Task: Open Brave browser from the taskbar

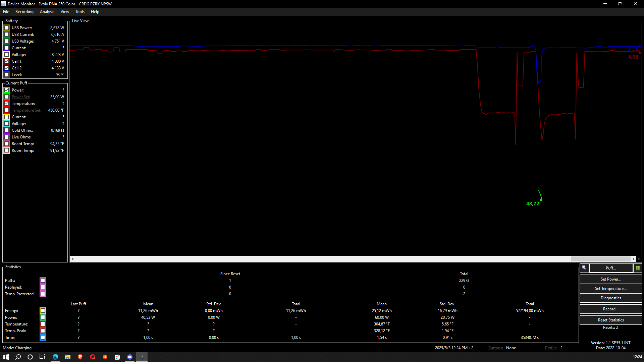Action: pos(80,357)
